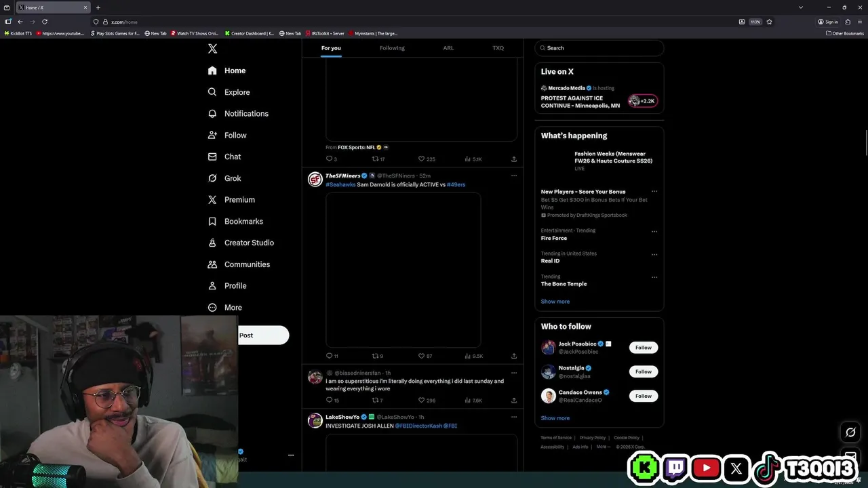View analytics of TheSFNiners post
Viewport: 868px width, 488px height.
click(473, 356)
